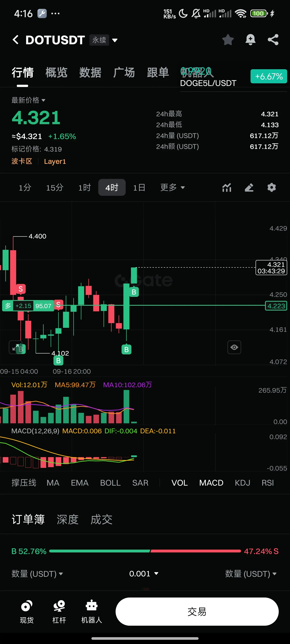This screenshot has width=290, height=644.
Task: Toggle VOL sub-indicator
Action: pyautogui.click(x=179, y=483)
